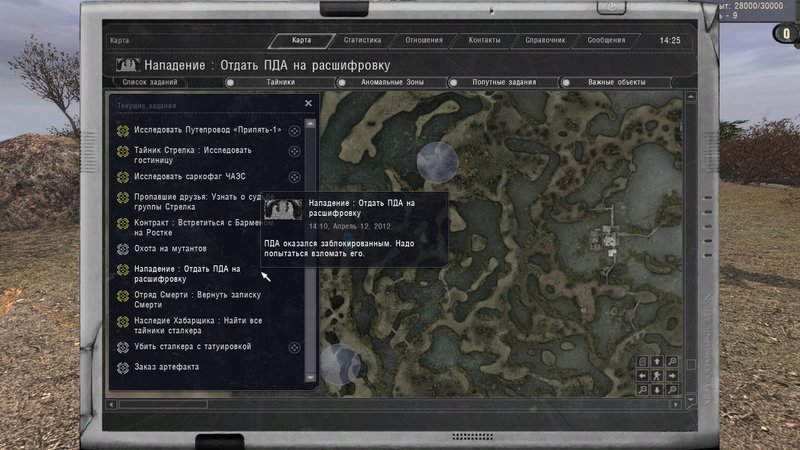The image size is (800, 450).
Task: Open the Статистика tab
Action: click(362, 41)
